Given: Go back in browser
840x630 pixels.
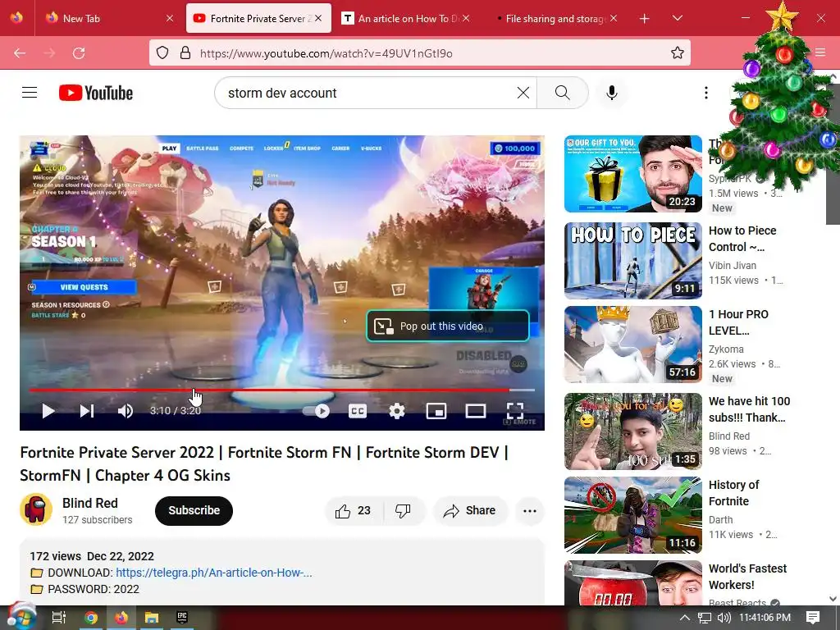Looking at the screenshot, I should 20,52.
